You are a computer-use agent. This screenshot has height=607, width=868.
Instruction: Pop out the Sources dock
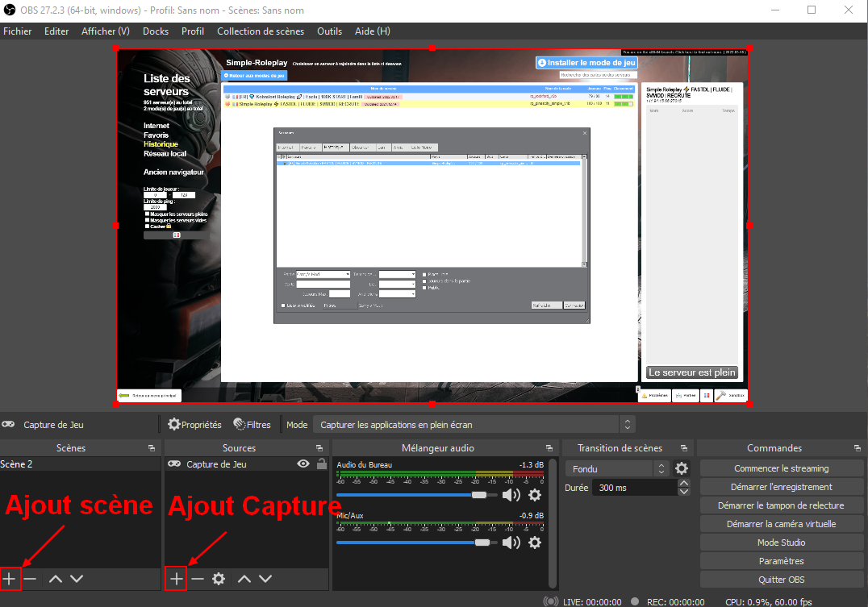coord(319,448)
